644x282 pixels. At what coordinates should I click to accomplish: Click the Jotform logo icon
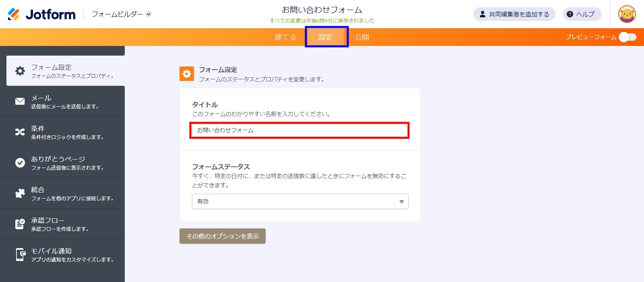14,14
